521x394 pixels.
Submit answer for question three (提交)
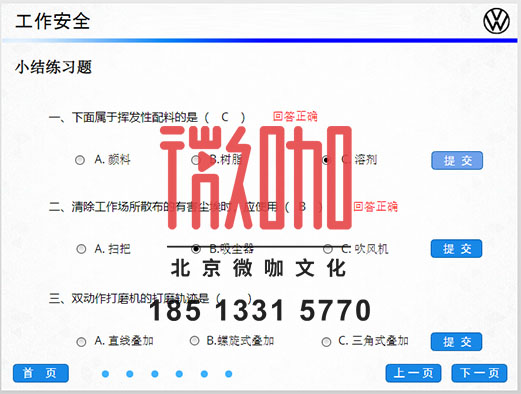pos(457,342)
